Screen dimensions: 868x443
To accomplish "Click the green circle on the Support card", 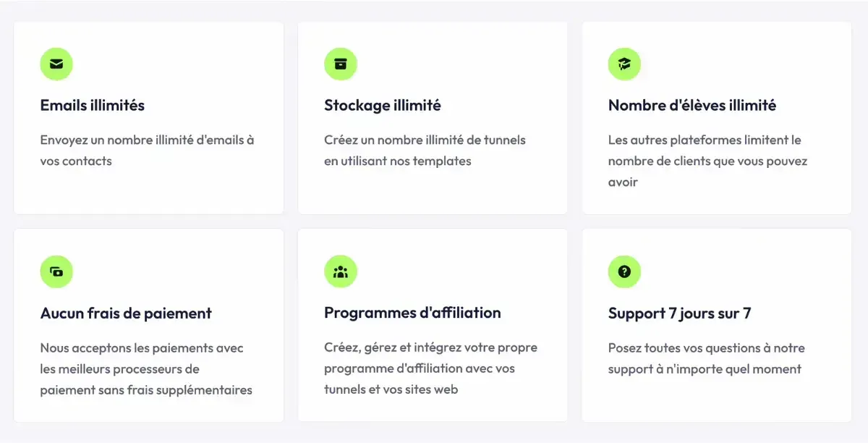I will click(625, 271).
